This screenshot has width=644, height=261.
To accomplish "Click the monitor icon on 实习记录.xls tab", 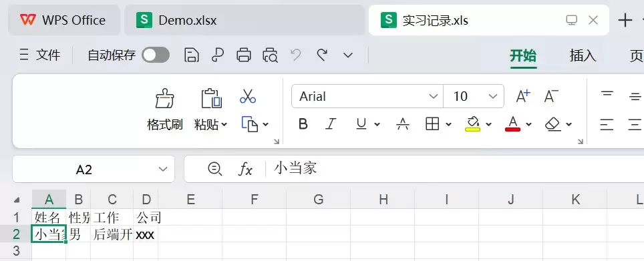I will 571,20.
